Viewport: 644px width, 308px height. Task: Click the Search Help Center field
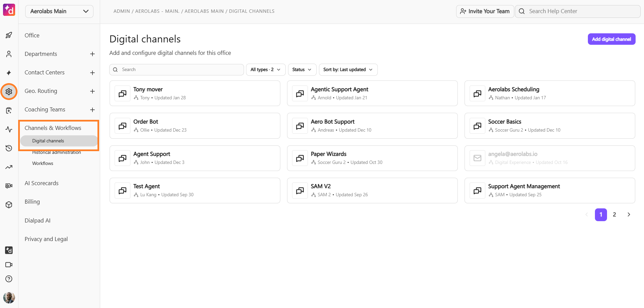[577, 11]
